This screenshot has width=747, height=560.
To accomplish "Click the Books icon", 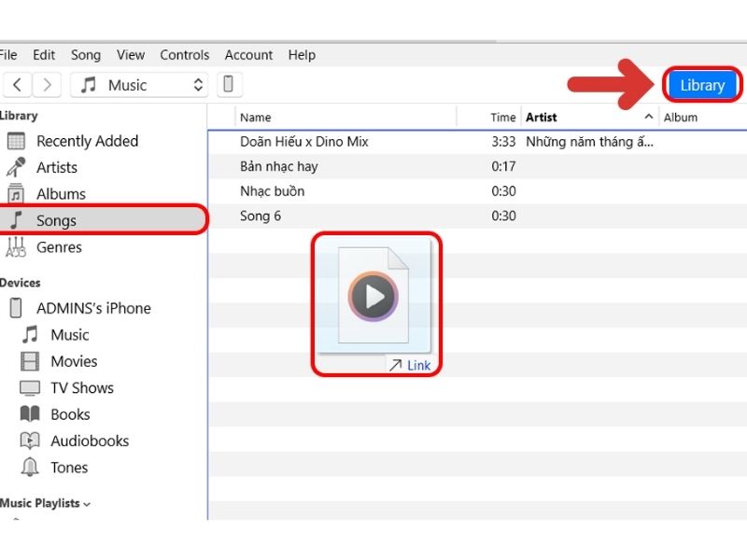I will click(x=30, y=413).
